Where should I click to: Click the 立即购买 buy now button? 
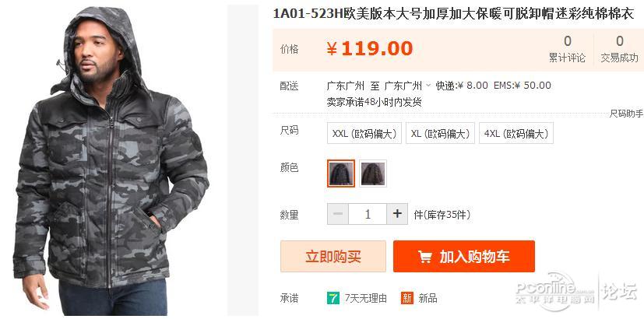point(333,257)
